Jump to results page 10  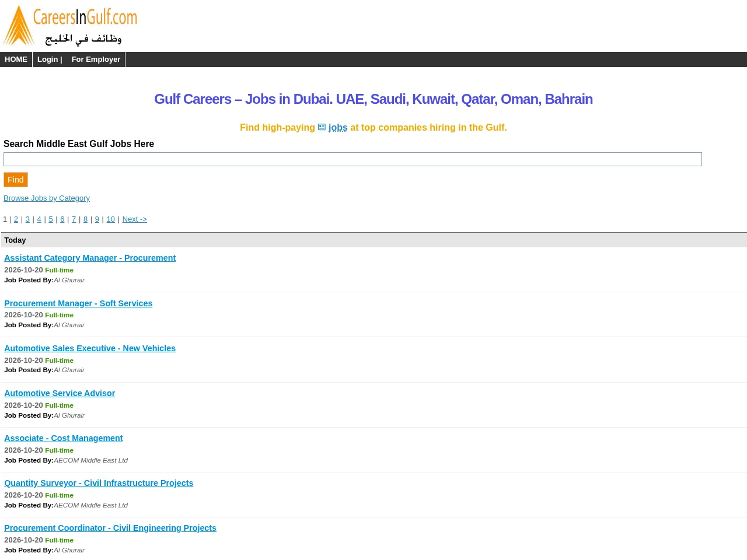click(110, 219)
